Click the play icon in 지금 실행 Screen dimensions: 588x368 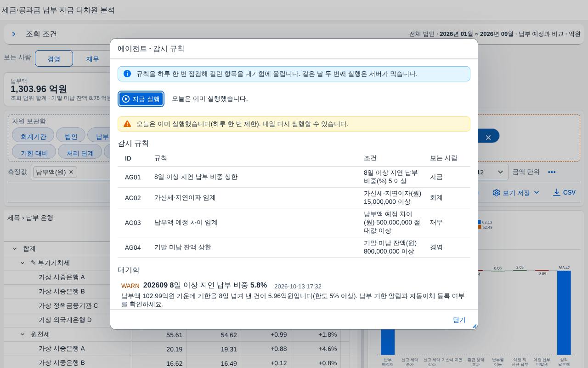(126, 99)
